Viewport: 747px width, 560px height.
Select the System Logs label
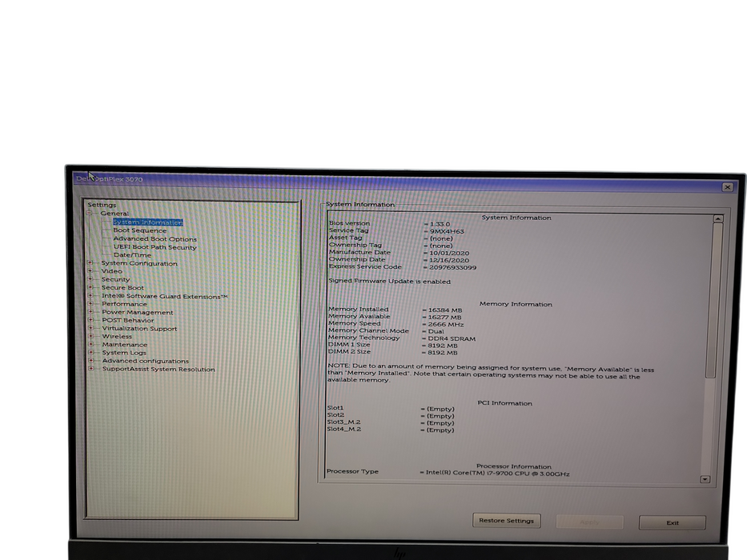pyautogui.click(x=124, y=352)
